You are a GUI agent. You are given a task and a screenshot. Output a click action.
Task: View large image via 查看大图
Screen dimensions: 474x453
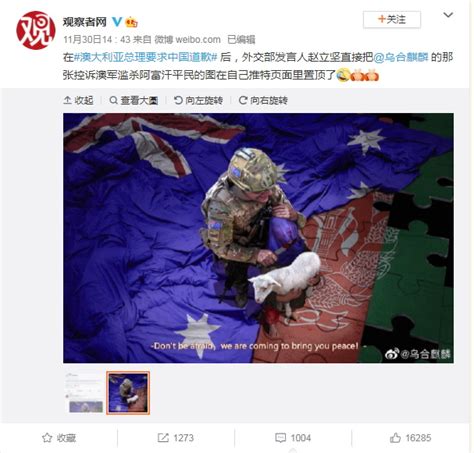tap(134, 100)
